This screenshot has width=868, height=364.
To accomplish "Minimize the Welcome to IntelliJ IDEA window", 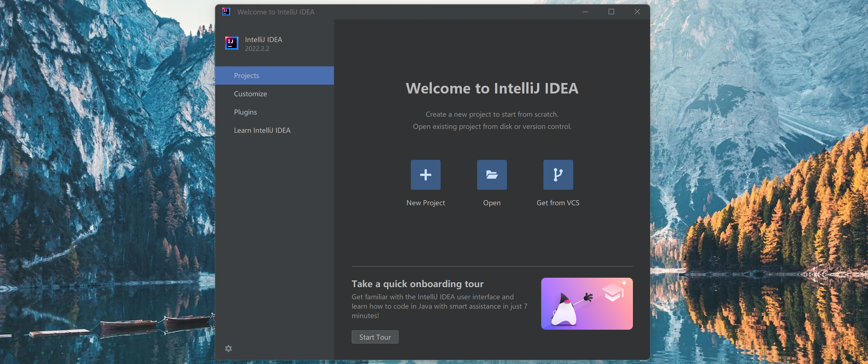I will [x=585, y=12].
